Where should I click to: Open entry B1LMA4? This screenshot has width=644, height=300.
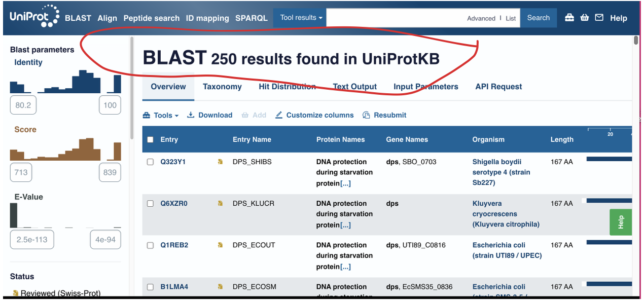click(174, 286)
